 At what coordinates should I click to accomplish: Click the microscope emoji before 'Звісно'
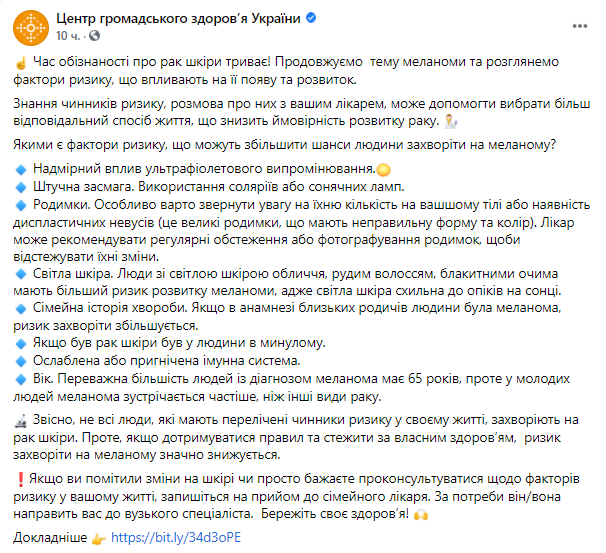[x=23, y=423]
